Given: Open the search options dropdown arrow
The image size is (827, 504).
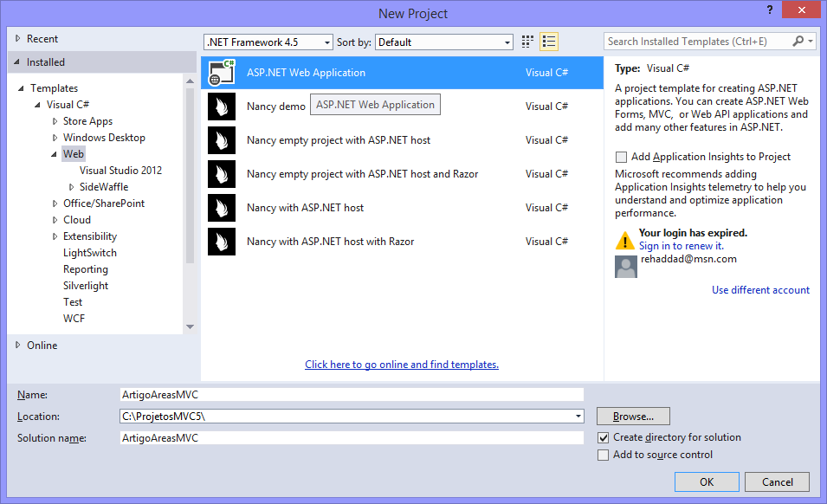Looking at the screenshot, I should [811, 41].
